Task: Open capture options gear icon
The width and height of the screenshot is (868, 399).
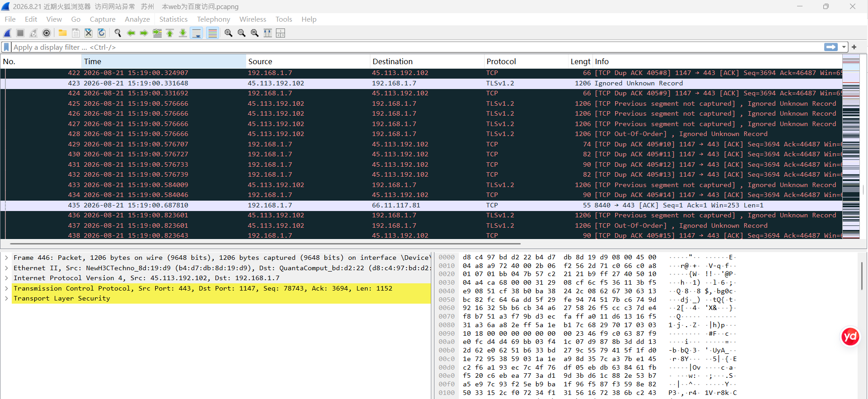Action: pyautogui.click(x=47, y=33)
